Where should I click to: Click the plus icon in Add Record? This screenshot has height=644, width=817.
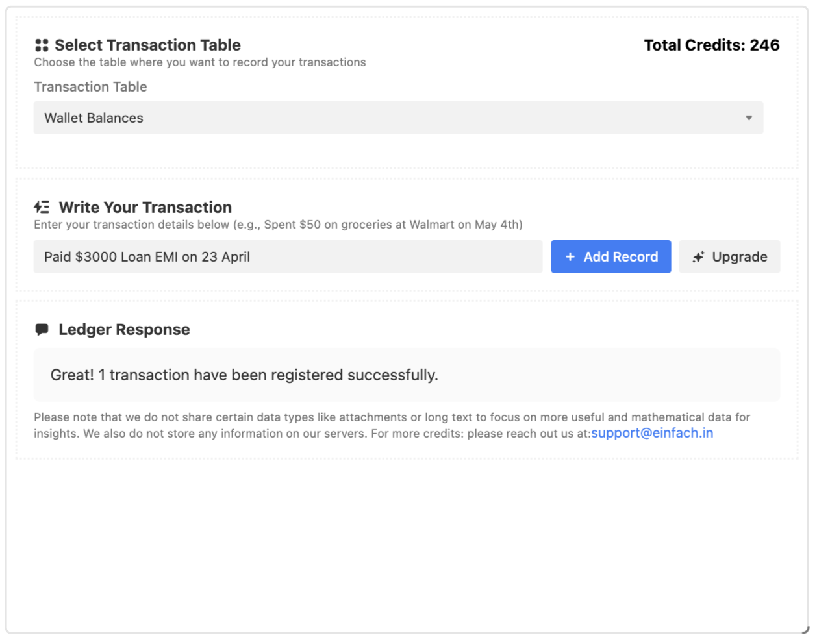570,257
